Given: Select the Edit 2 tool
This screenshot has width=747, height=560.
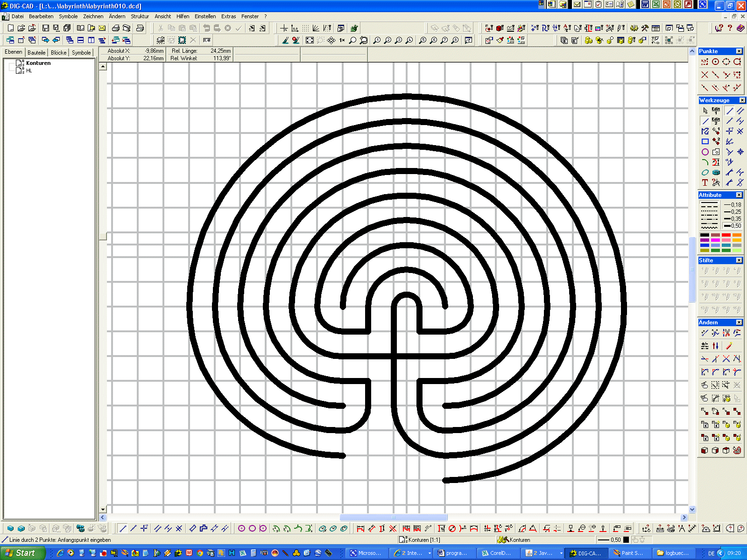Looking at the screenshot, I should (x=716, y=121).
